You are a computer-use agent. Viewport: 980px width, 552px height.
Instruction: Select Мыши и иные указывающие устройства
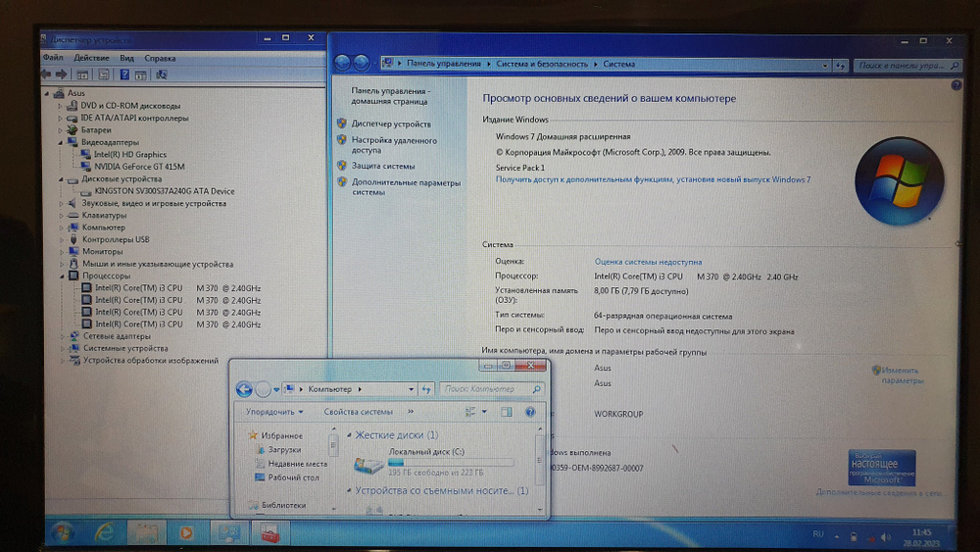(158, 264)
